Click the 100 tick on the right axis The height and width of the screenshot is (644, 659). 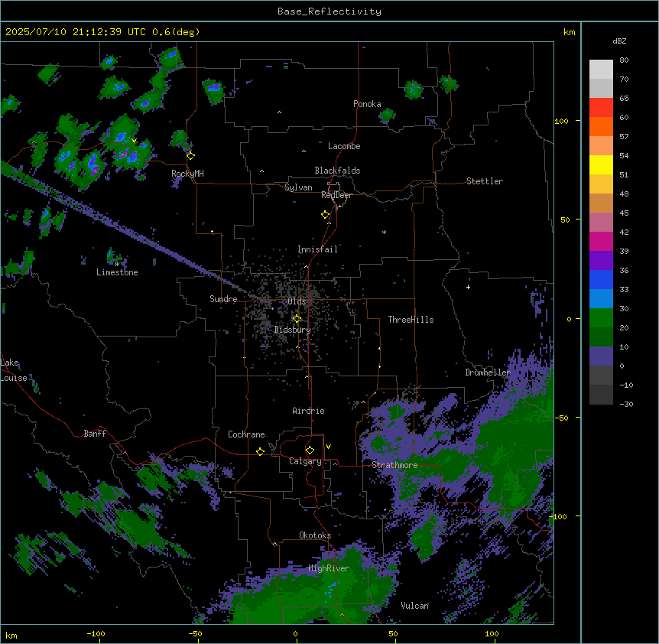561,121
